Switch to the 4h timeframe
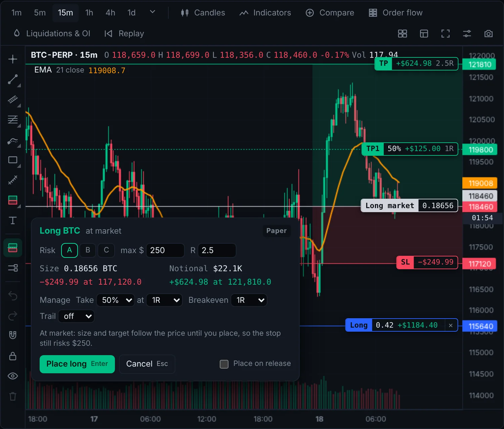Image resolution: width=504 pixels, height=429 pixels. pyautogui.click(x=110, y=13)
